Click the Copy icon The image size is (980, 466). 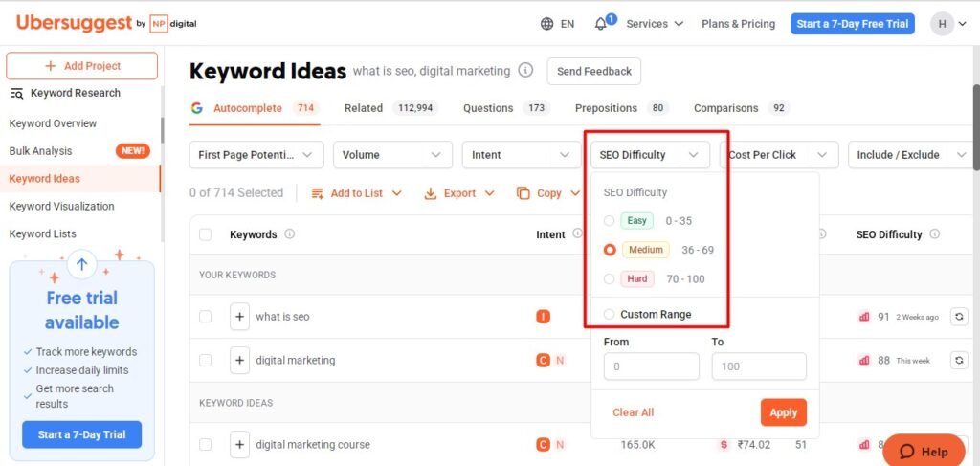click(x=523, y=193)
